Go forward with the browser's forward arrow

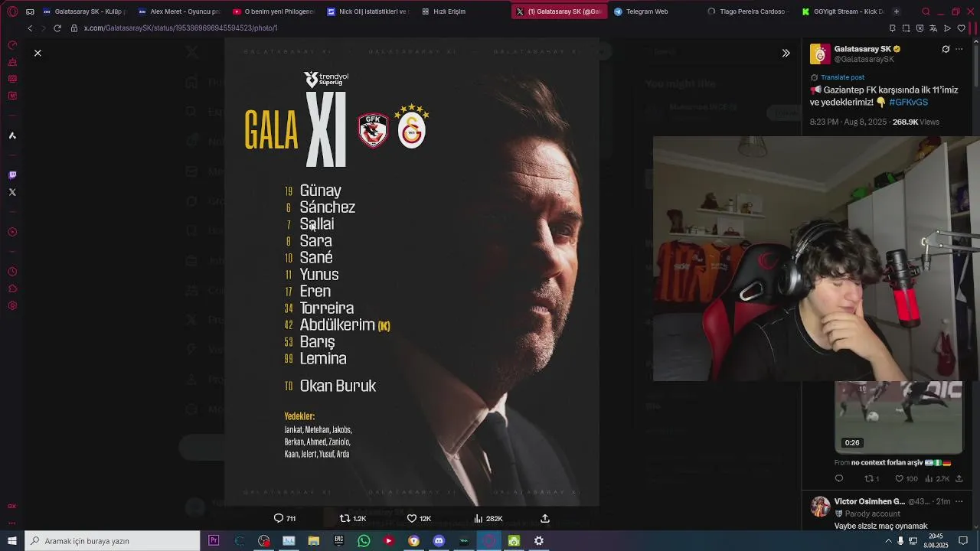coord(43,28)
